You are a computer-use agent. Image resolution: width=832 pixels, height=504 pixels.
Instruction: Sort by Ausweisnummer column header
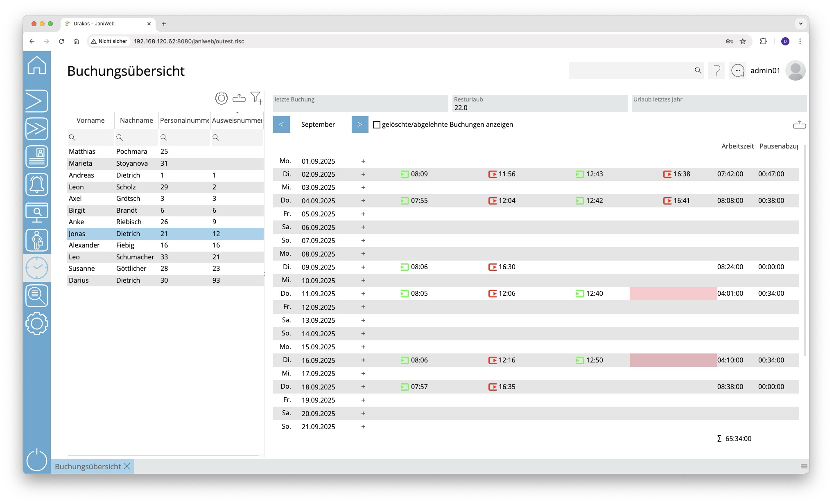(237, 120)
